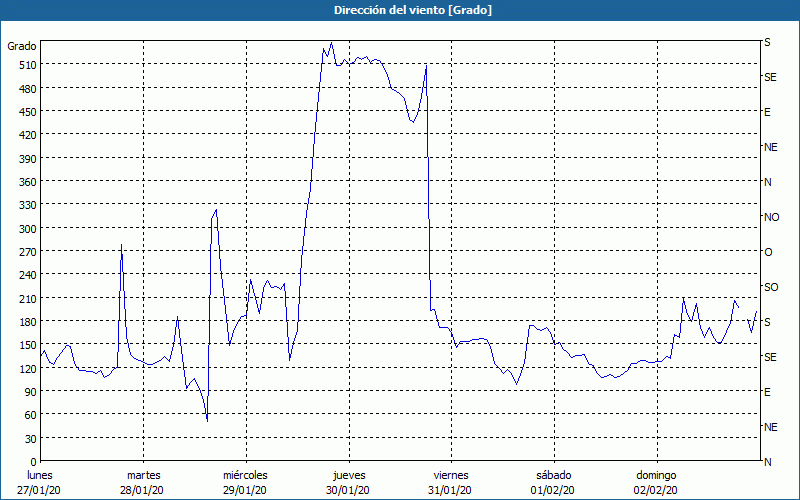Screen dimensions: 800x500
Task: Select the 180 axis value
Action: pyautogui.click(x=27, y=322)
